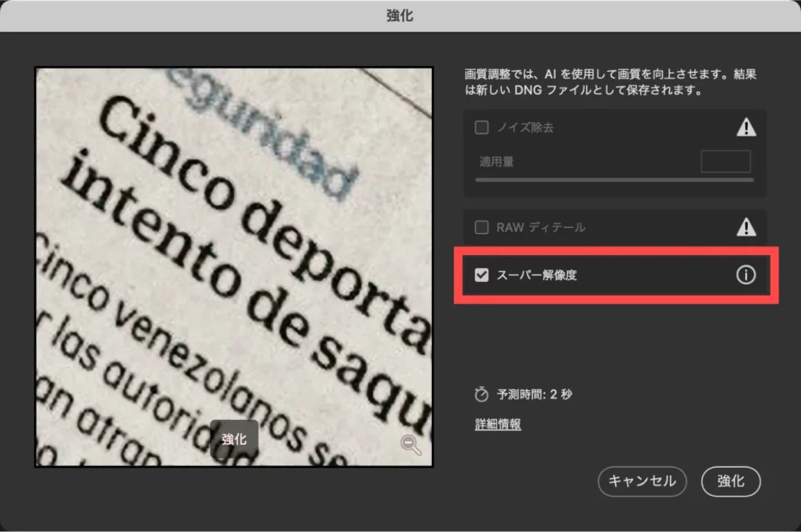Click the stopwatch icon next to 予測時間
Image resolution: width=801 pixels, height=532 pixels.
(482, 394)
